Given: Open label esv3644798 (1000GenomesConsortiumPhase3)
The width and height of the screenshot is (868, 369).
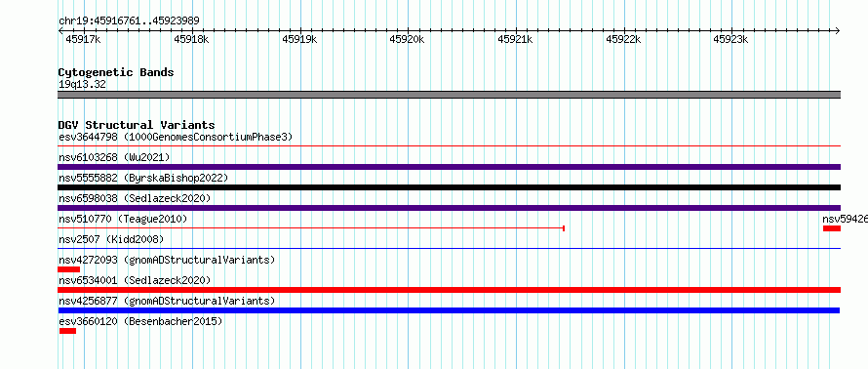Looking at the screenshot, I should [176, 137].
